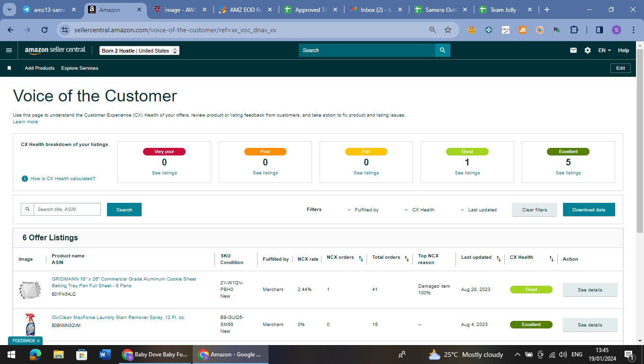See details for GRIDMANN cookie sheet

pyautogui.click(x=590, y=290)
